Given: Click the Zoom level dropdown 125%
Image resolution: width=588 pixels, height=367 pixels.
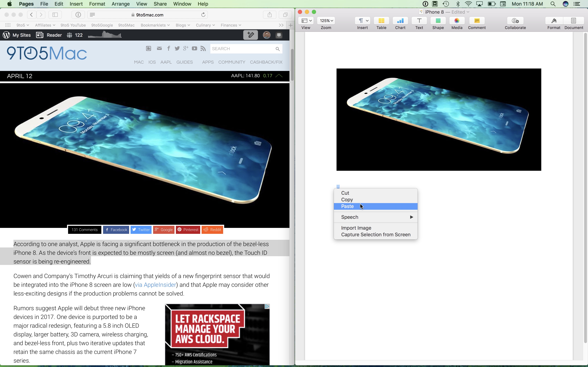Looking at the screenshot, I should pyautogui.click(x=326, y=20).
